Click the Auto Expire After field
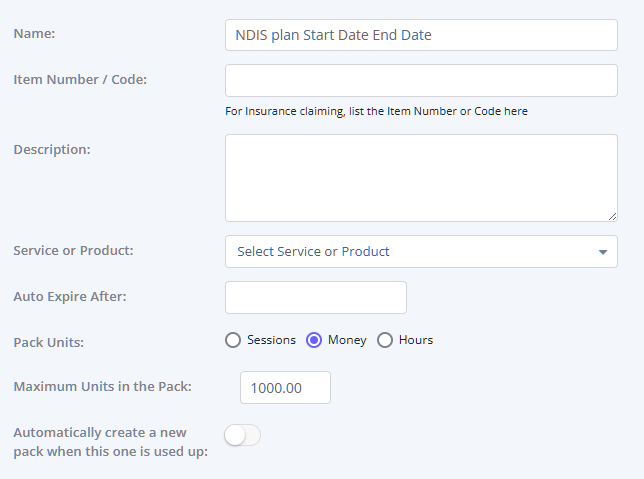Viewport: 644px width, 479px height. point(316,298)
